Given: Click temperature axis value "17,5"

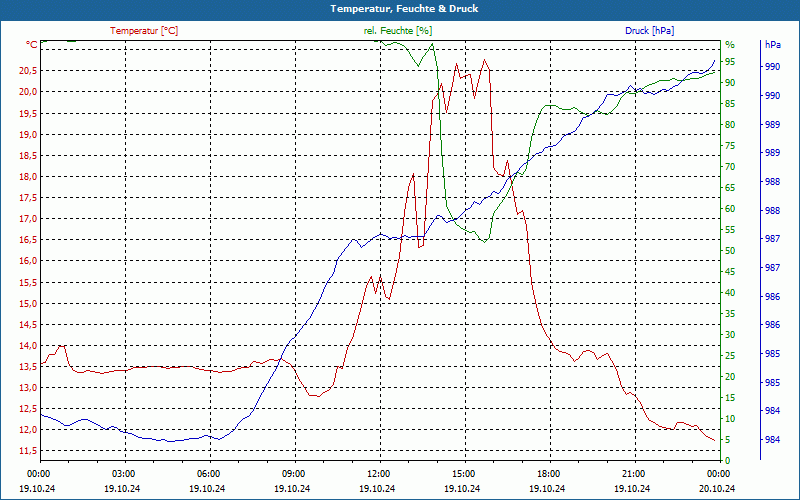Looking at the screenshot, I should point(28,198).
